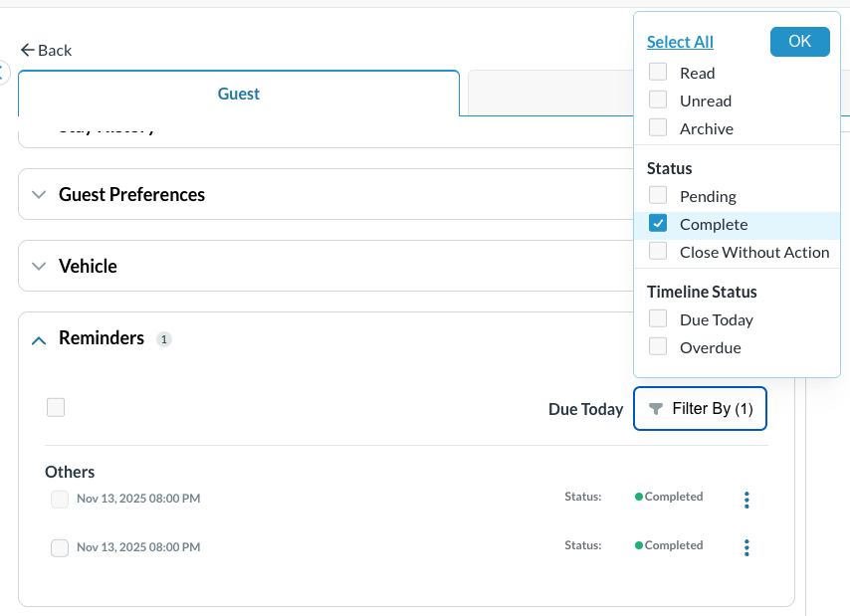Click the green Completed status dot of first reminder
850x616 pixels.
[x=638, y=496]
